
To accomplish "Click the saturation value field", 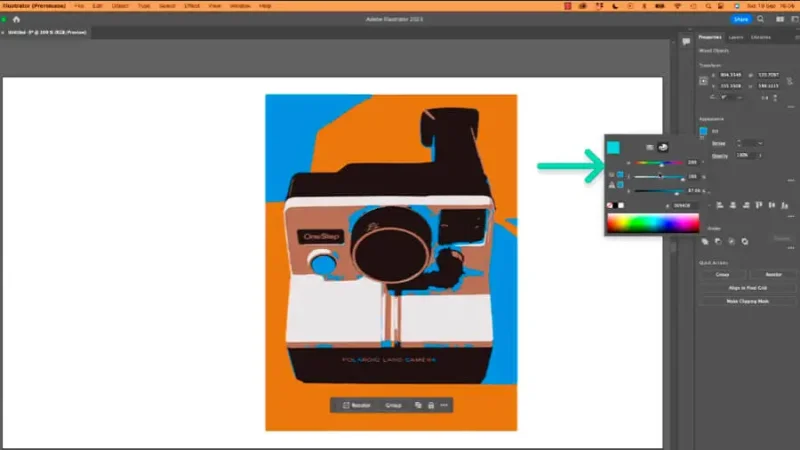I will click(692, 177).
